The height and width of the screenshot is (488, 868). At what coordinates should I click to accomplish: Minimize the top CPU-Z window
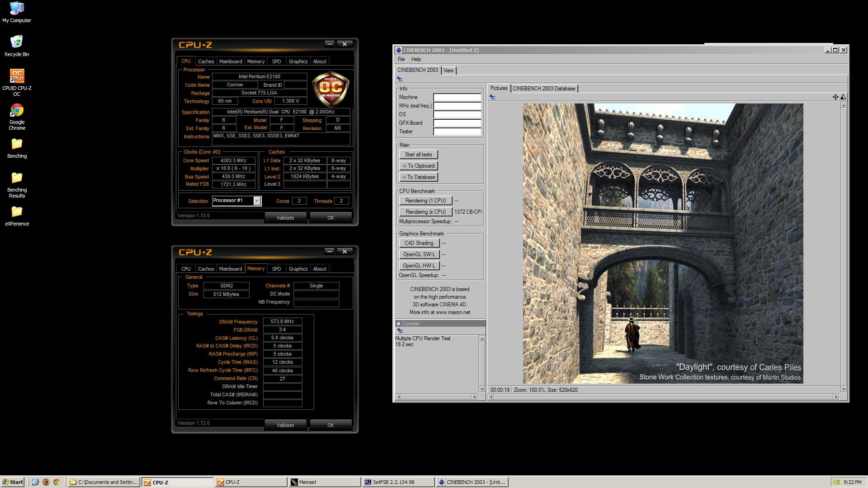coord(330,44)
